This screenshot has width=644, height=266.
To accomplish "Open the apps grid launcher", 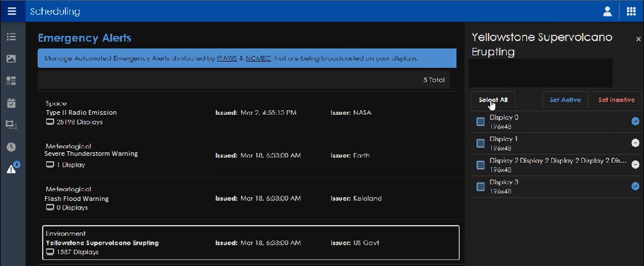I will click(631, 11).
